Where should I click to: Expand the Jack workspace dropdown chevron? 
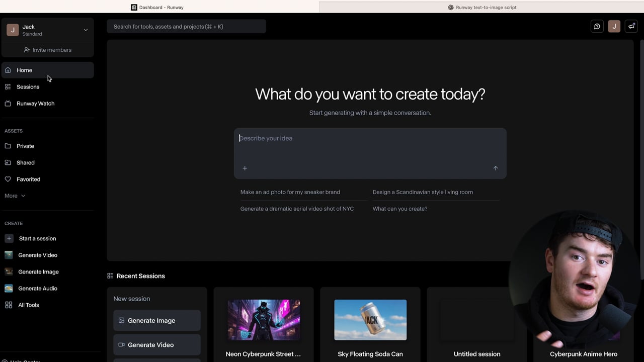(86, 30)
